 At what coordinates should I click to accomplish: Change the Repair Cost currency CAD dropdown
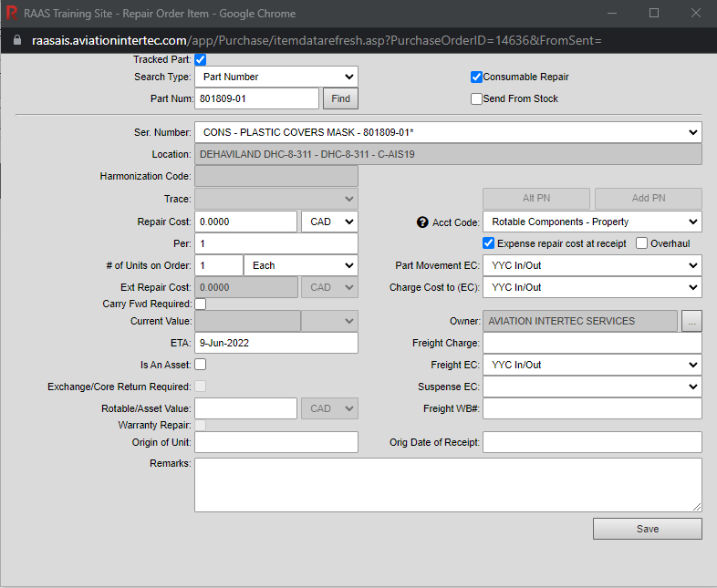[x=329, y=222]
